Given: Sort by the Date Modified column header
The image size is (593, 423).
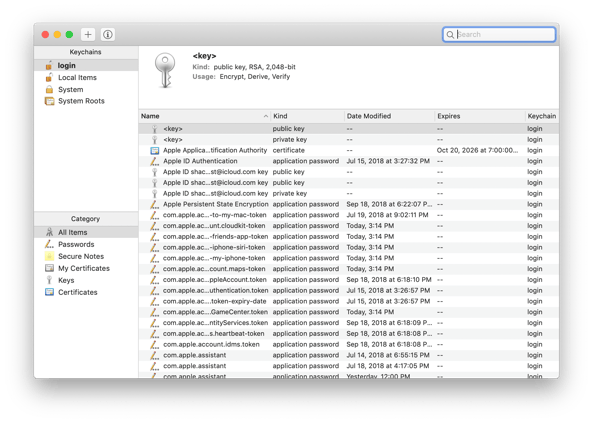Looking at the screenshot, I should 389,116.
